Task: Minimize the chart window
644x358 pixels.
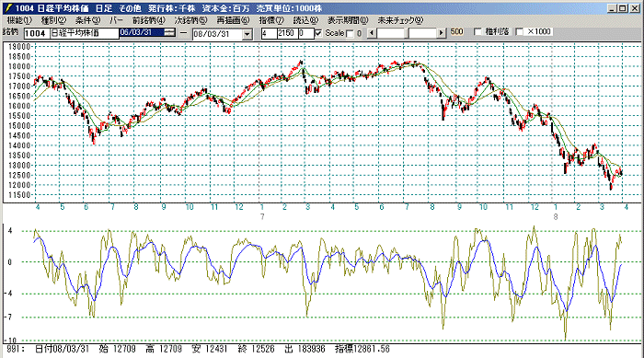Action: (613, 8)
